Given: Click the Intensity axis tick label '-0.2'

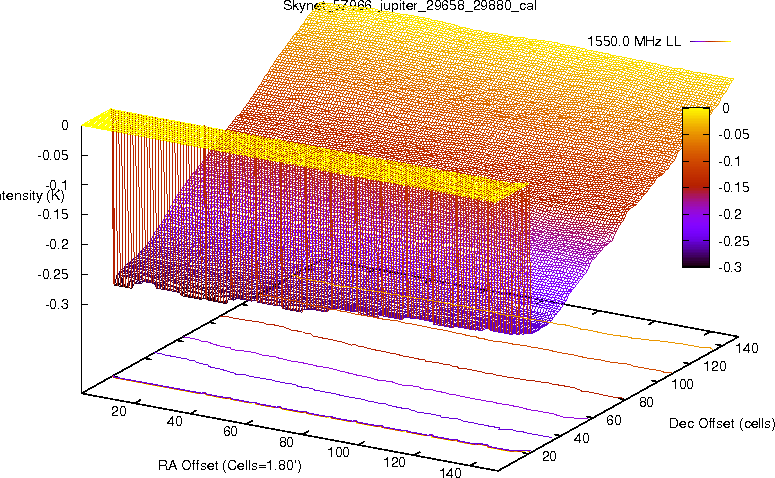Looking at the screenshot, I should tap(57, 244).
